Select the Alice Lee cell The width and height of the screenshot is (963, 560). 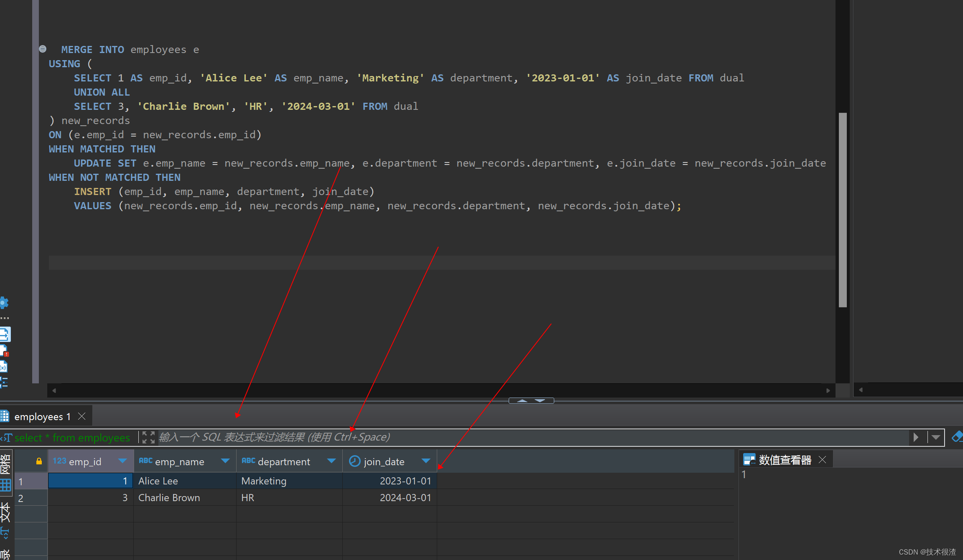[185, 481]
